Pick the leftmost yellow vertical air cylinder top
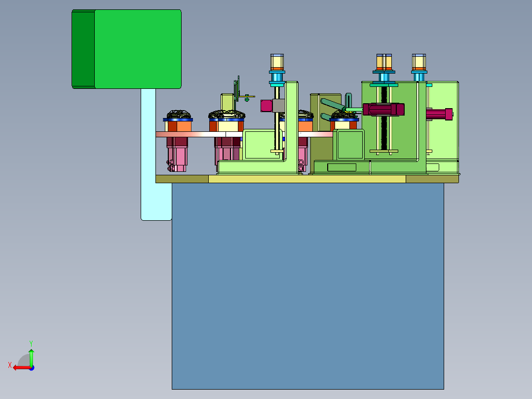Screen dimensions: 532x399 tap(277, 62)
